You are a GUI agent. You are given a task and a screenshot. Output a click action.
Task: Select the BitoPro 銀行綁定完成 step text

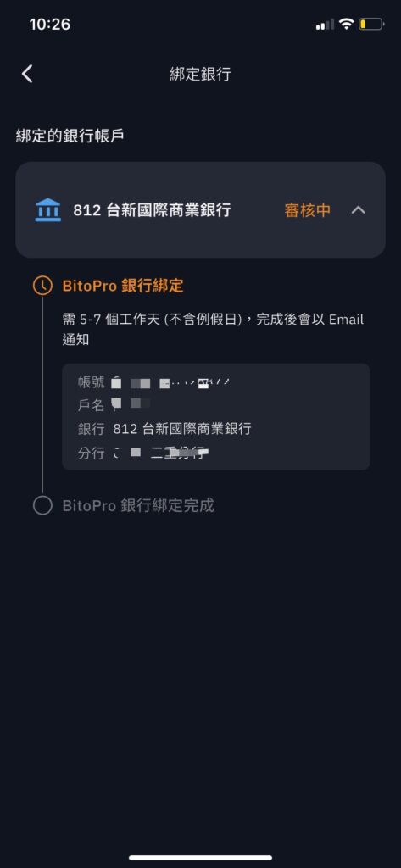coord(138,505)
